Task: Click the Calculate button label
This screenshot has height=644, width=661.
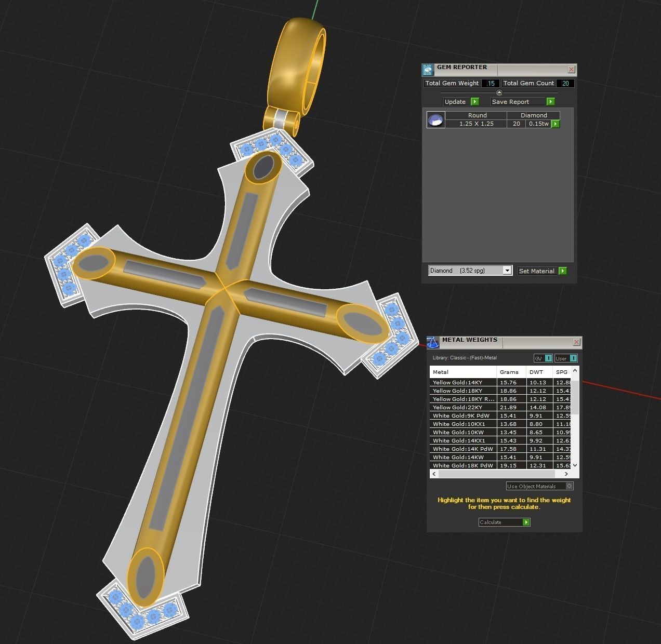Action: [491, 522]
